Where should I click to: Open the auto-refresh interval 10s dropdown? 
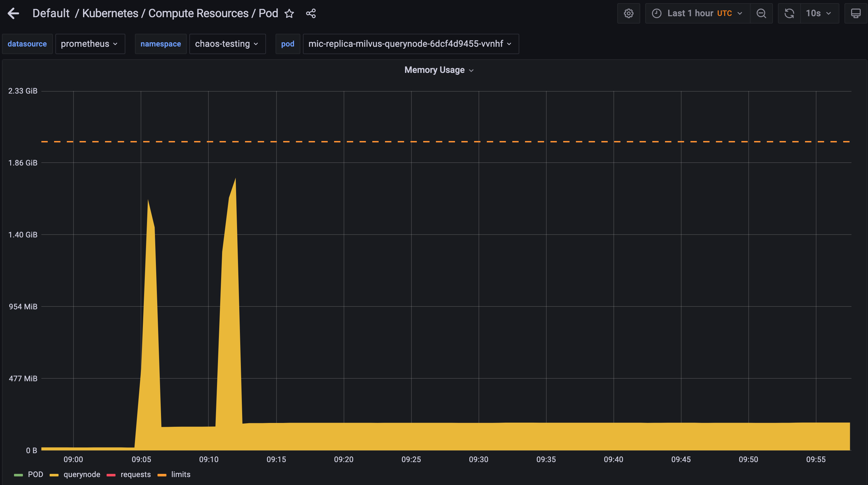[819, 13]
